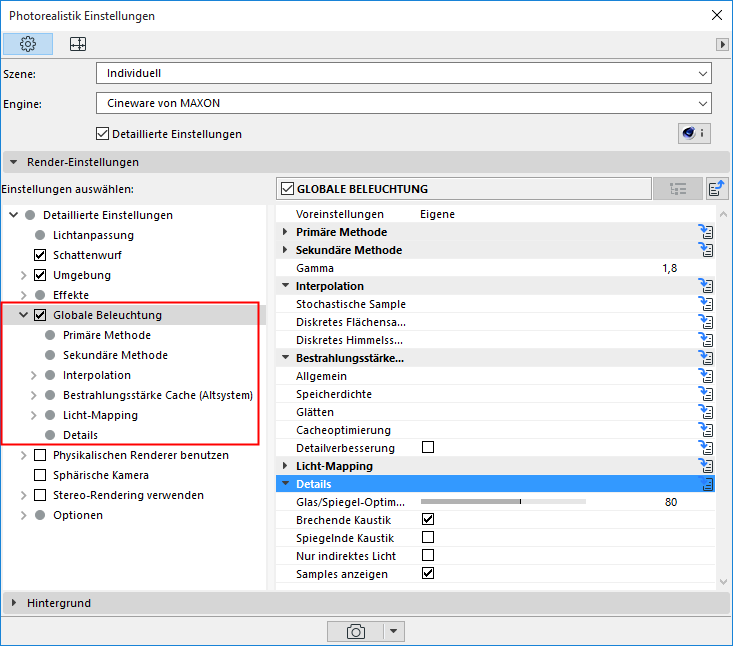Click the jump icon in Interpolation row
This screenshot has width=733, height=646.
pyautogui.click(x=706, y=286)
